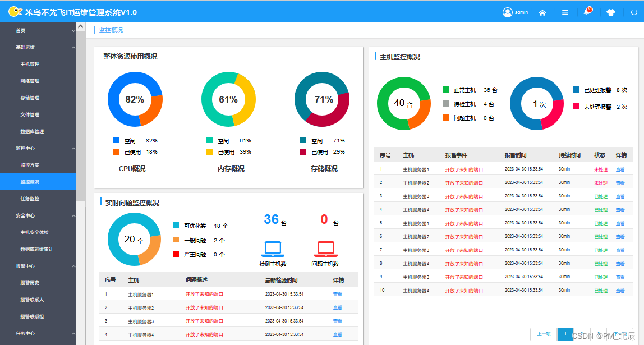Click alarm donut chart showing 1 次
This screenshot has width=644, height=345.
(537, 103)
